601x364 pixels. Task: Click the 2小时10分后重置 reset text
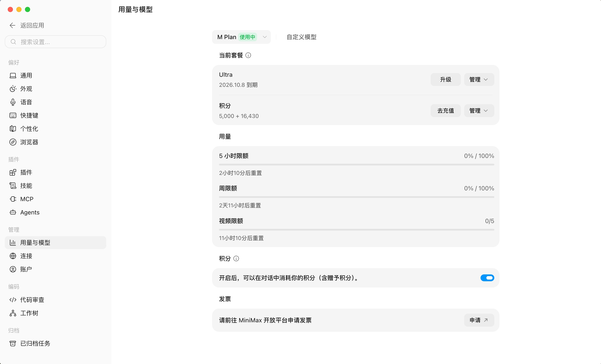[x=240, y=173]
